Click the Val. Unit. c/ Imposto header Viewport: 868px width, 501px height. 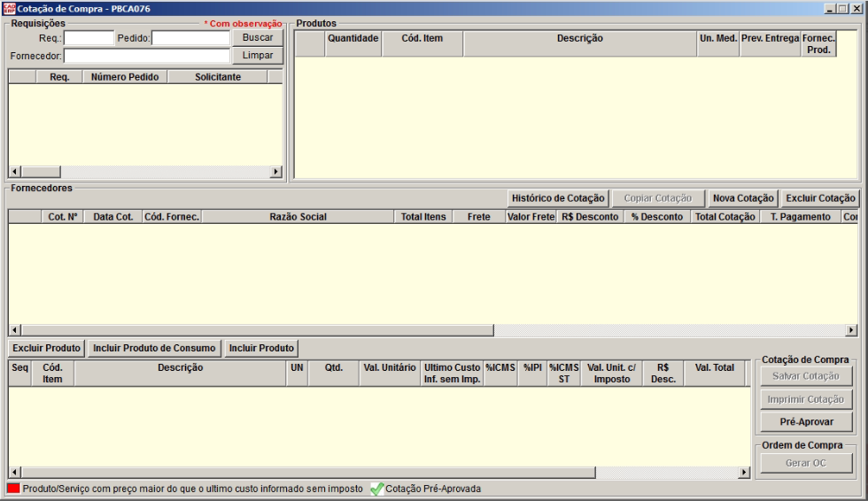[x=612, y=374]
